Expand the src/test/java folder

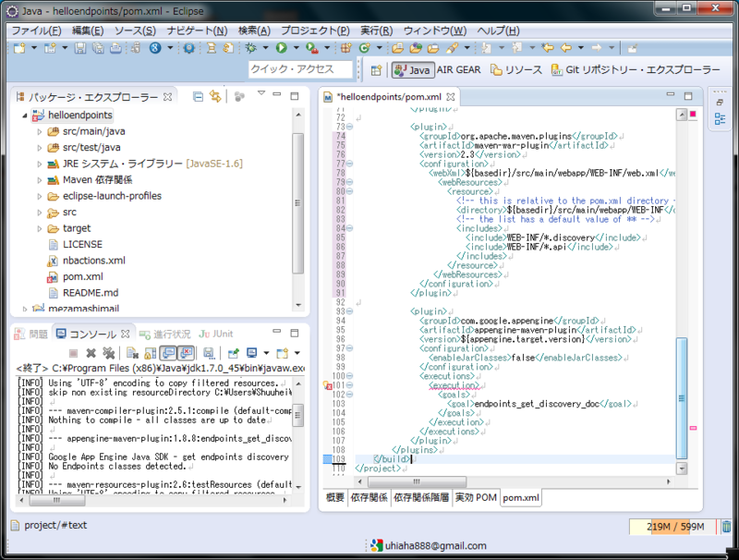point(40,148)
